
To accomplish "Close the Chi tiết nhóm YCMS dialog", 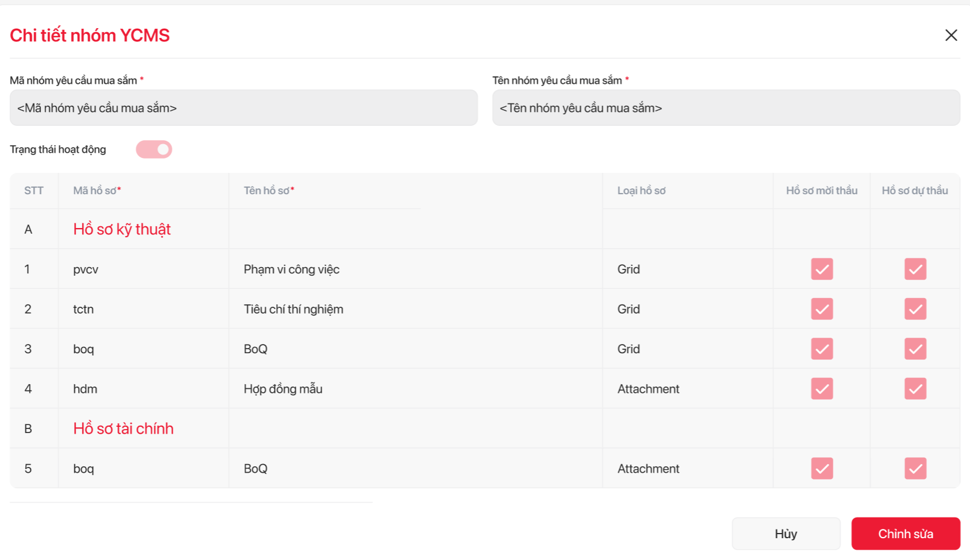I will [x=951, y=36].
